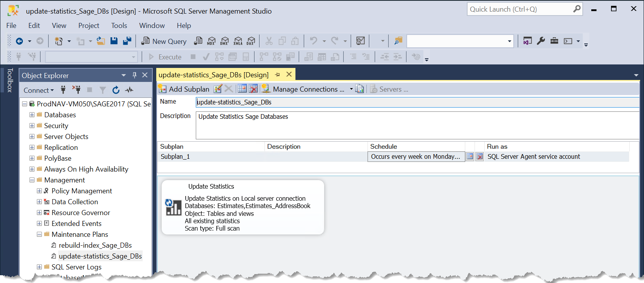This screenshot has width=644, height=283.
Task: Click remove schedule icon in Subplan_1 row
Action: [480, 156]
